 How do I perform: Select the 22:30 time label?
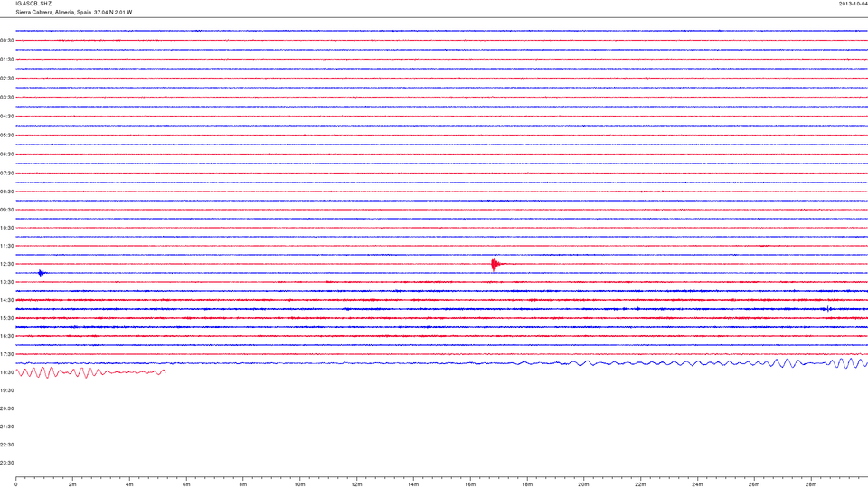(x=7, y=445)
